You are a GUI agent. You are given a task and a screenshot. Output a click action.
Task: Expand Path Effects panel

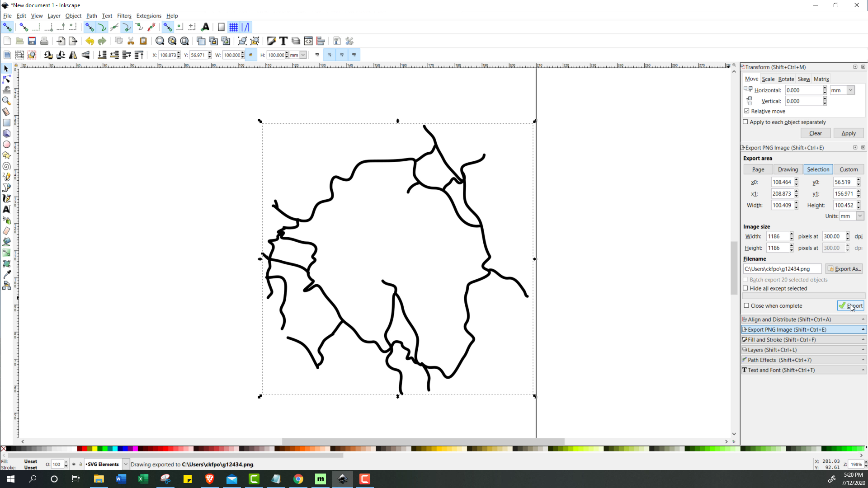click(804, 360)
